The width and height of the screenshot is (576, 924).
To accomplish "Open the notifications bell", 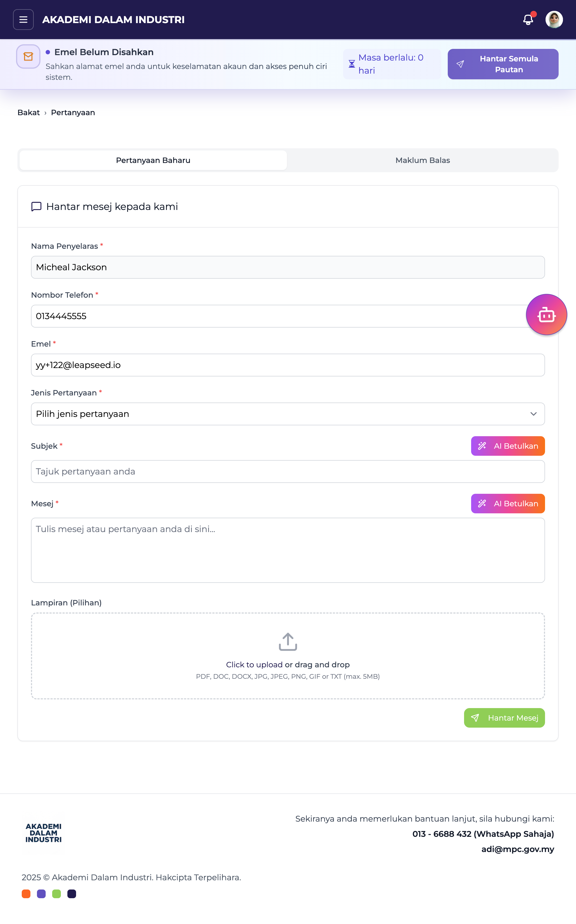I will point(528,19).
